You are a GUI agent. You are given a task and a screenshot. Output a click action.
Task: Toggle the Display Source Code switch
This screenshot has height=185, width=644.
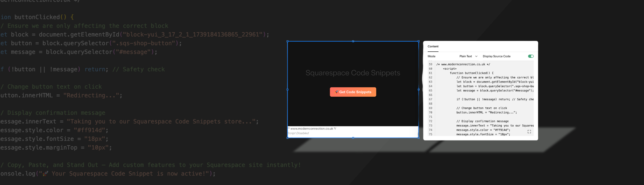coord(531,56)
